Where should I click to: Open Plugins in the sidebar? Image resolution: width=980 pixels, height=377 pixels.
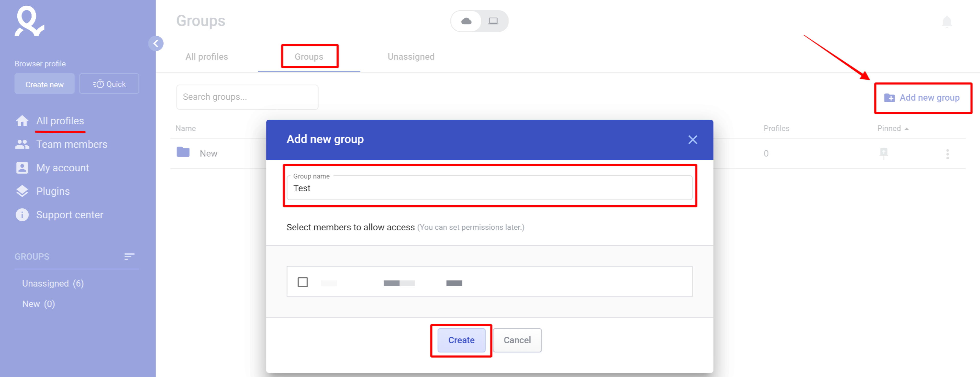click(x=53, y=191)
